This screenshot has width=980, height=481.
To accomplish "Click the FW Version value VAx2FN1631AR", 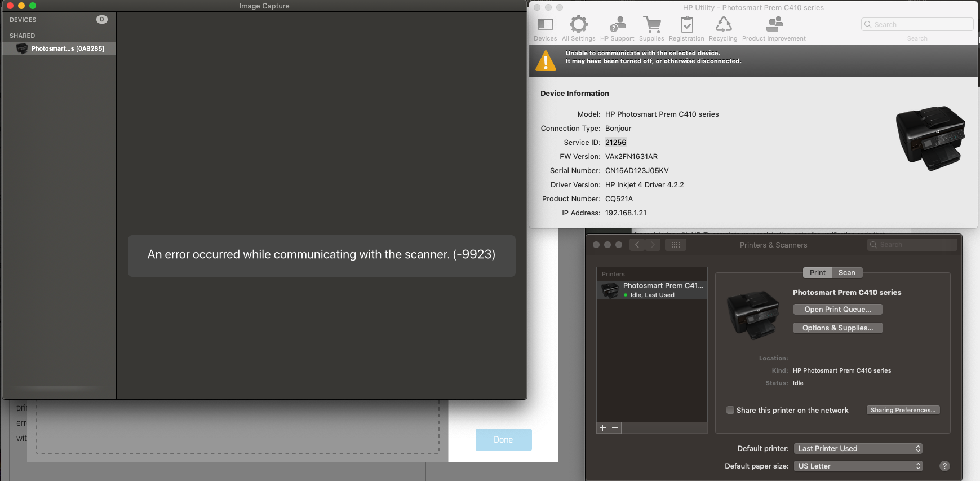I will pos(631,156).
